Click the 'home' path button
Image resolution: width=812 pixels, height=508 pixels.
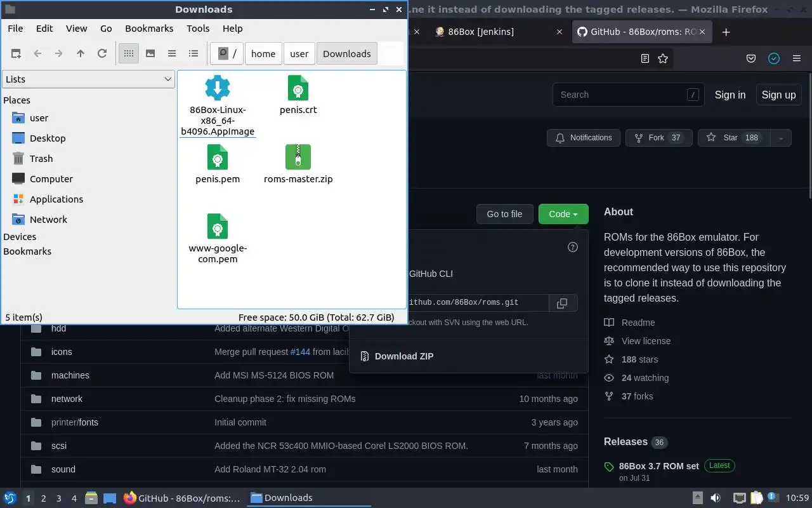(x=263, y=54)
